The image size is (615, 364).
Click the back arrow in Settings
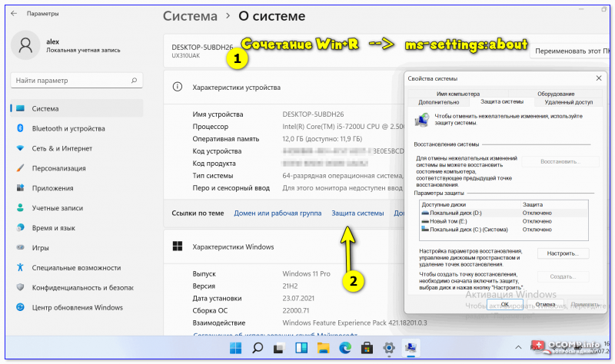14,13
